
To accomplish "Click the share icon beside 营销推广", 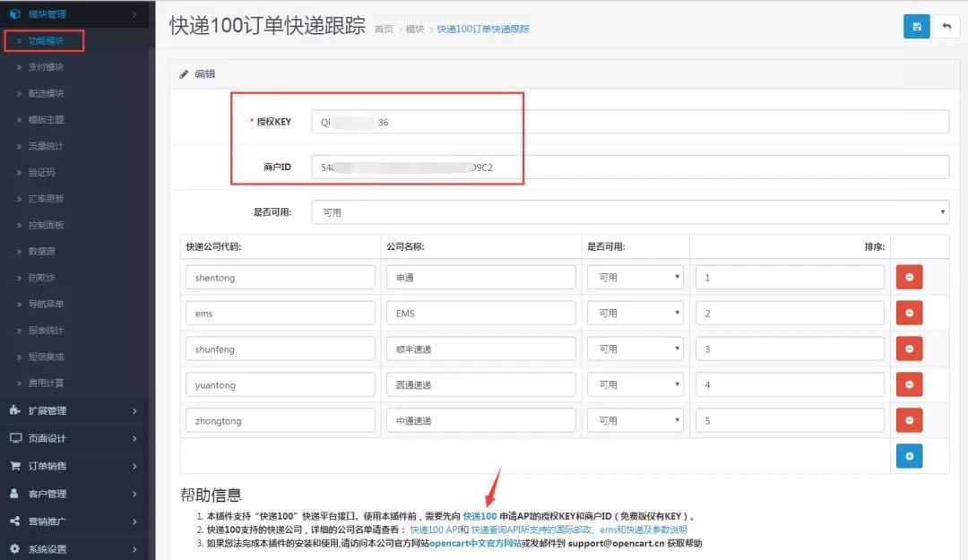I will (x=15, y=521).
